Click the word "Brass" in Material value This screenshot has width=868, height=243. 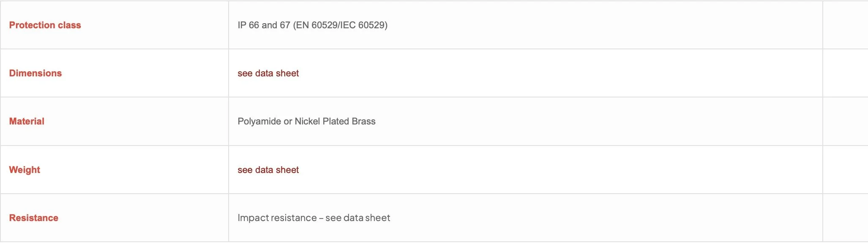pyautogui.click(x=363, y=121)
